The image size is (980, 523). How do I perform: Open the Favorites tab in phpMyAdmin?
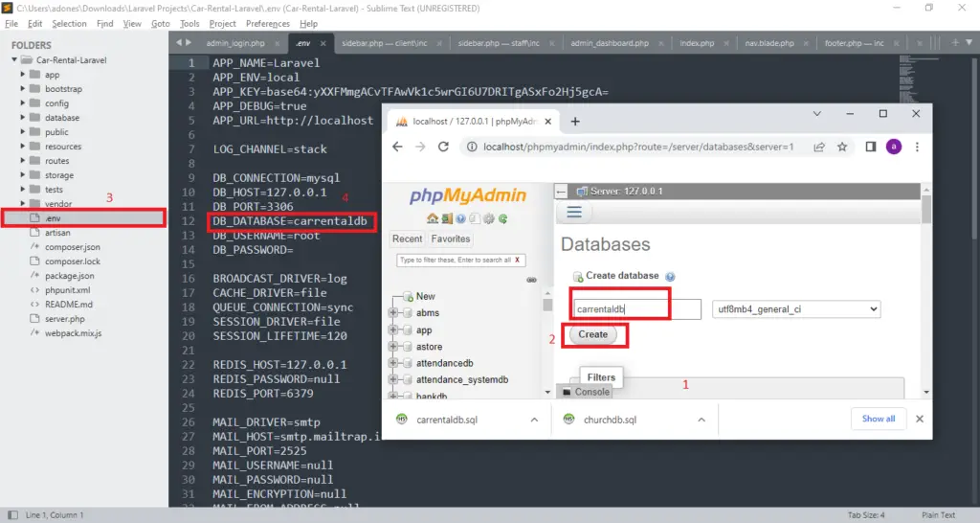tap(450, 239)
